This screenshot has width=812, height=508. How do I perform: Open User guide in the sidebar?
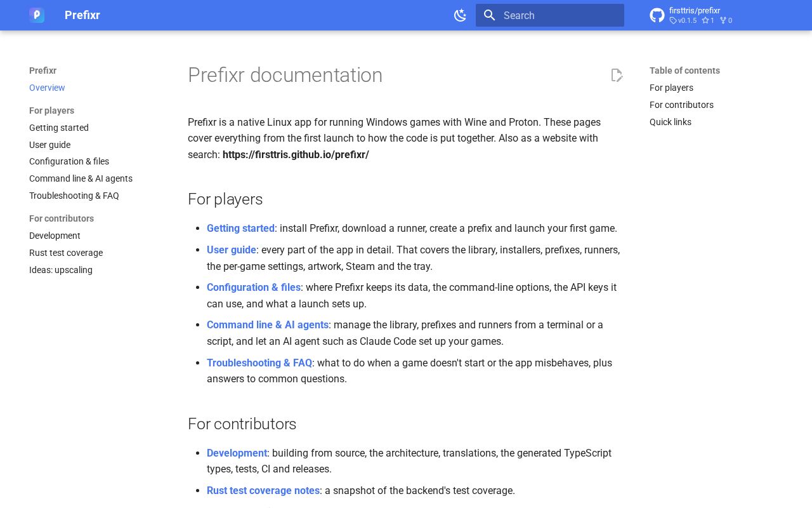[x=49, y=145]
